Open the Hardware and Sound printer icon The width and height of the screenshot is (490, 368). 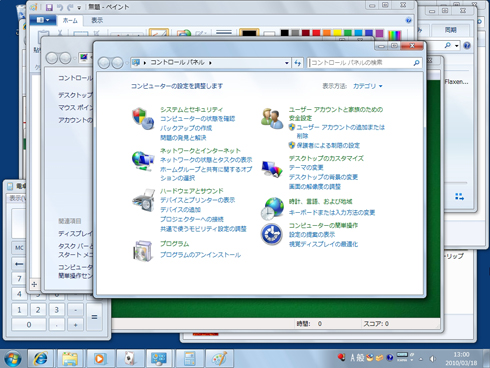pyautogui.click(x=144, y=201)
